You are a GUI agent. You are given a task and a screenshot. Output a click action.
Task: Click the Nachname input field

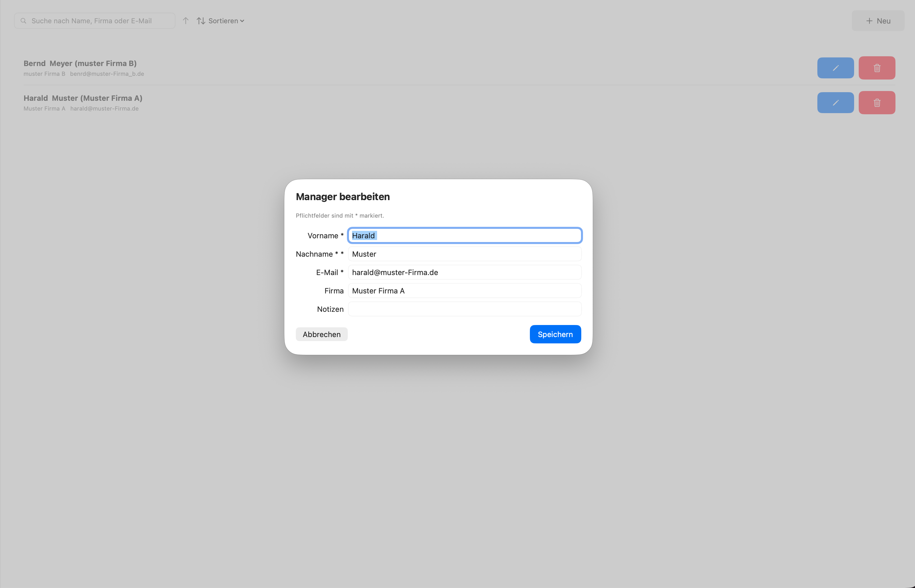click(x=464, y=254)
